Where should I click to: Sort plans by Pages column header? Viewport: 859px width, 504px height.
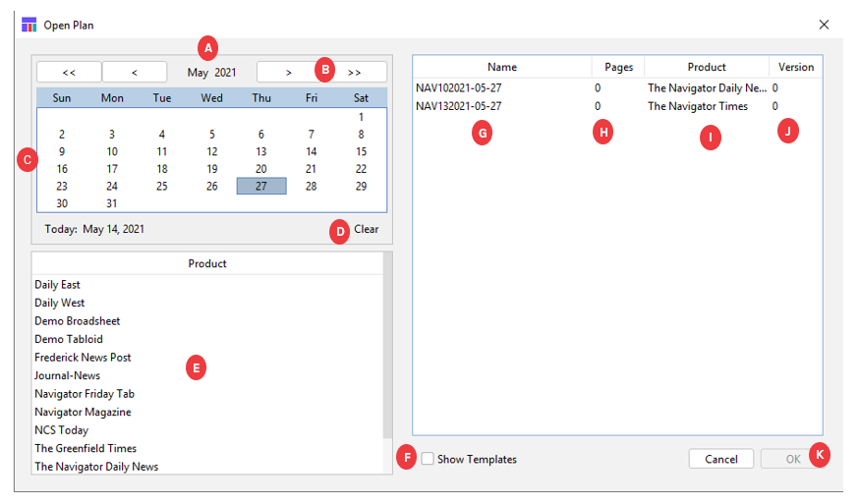click(x=618, y=68)
